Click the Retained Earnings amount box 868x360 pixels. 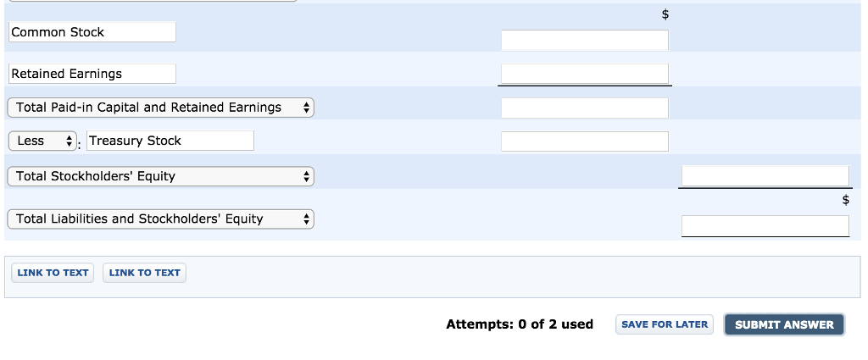584,74
